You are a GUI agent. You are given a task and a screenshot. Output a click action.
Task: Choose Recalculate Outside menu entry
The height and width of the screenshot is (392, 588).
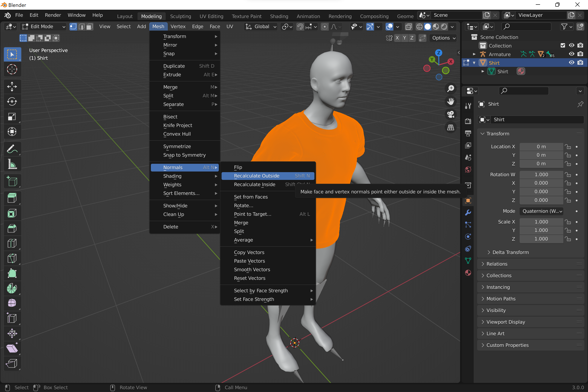(257, 176)
